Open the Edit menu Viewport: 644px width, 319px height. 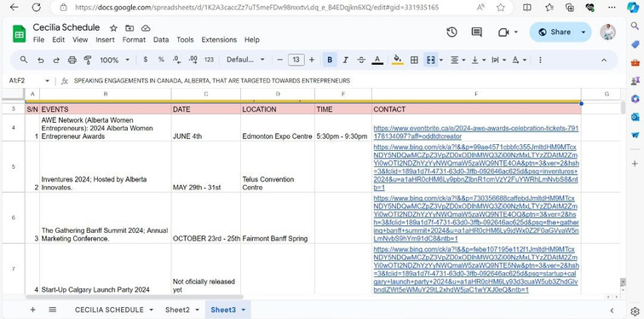[x=58, y=40]
